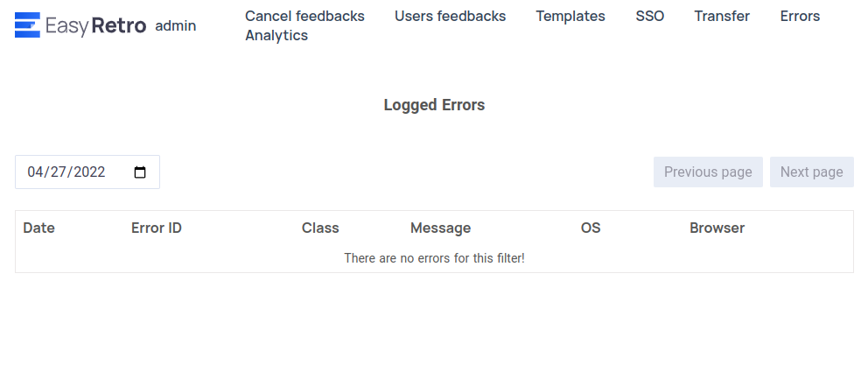Select the year 2022 in date field
Screen dimensions: 868x372
[x=89, y=172]
